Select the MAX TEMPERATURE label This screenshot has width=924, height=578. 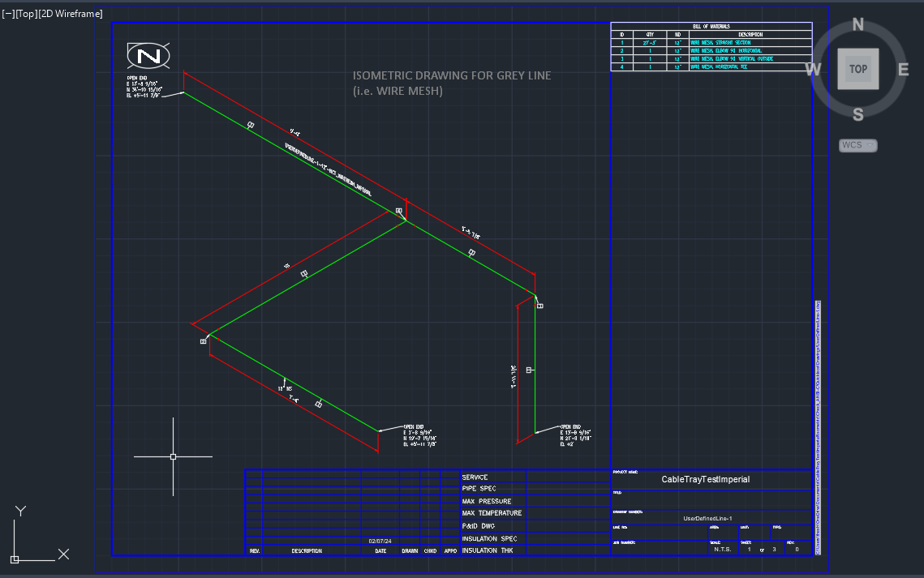492,513
